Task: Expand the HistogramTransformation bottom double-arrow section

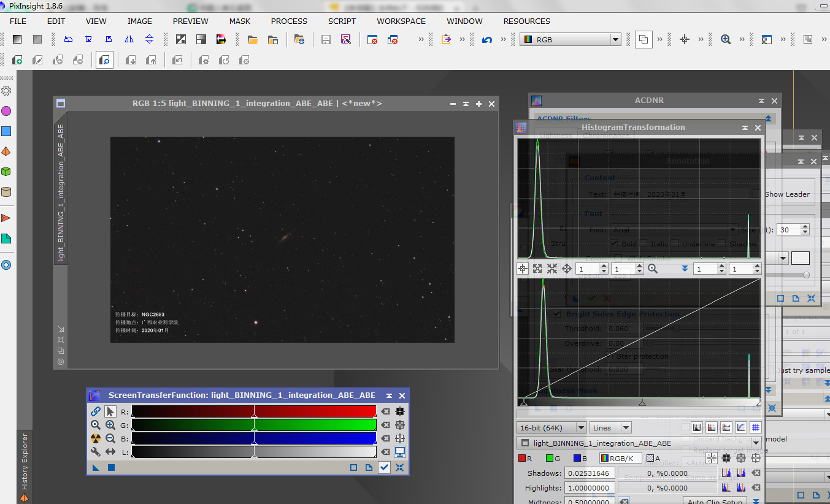Action: (x=756, y=502)
